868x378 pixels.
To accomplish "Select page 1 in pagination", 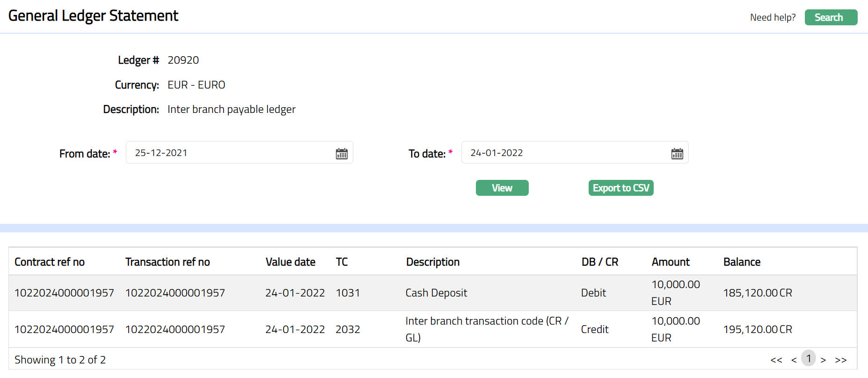I will click(x=808, y=359).
